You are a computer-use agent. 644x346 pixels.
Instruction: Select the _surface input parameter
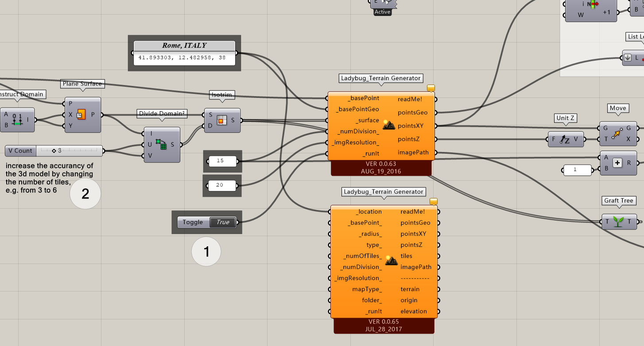tap(367, 121)
